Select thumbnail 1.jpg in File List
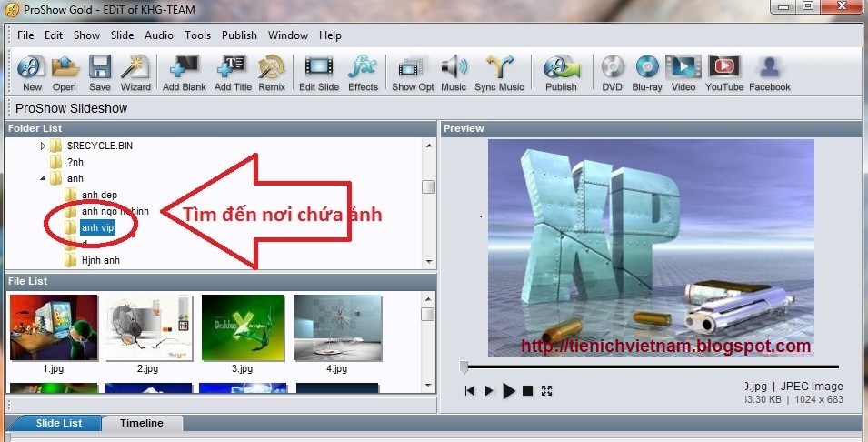 pos(54,327)
